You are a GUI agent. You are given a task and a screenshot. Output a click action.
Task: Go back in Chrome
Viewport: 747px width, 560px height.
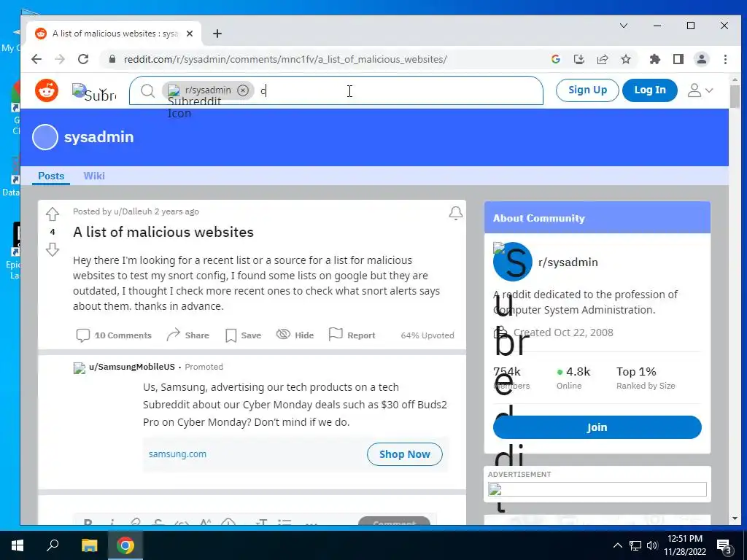(x=36, y=59)
